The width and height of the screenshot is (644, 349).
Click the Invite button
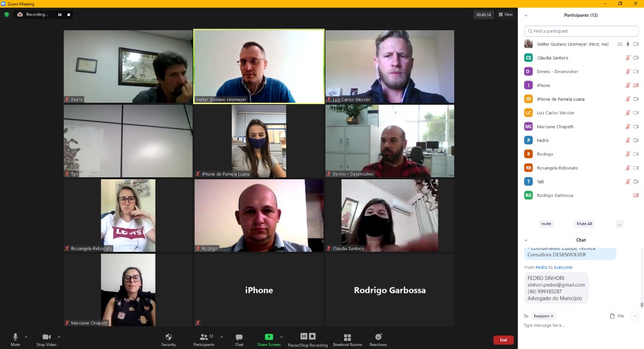tap(546, 224)
